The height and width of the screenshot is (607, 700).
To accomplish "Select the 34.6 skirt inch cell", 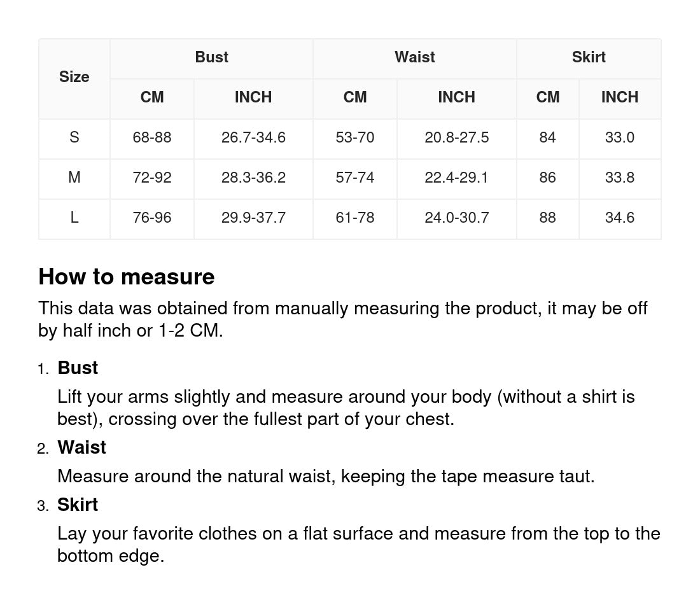I will click(x=619, y=218).
